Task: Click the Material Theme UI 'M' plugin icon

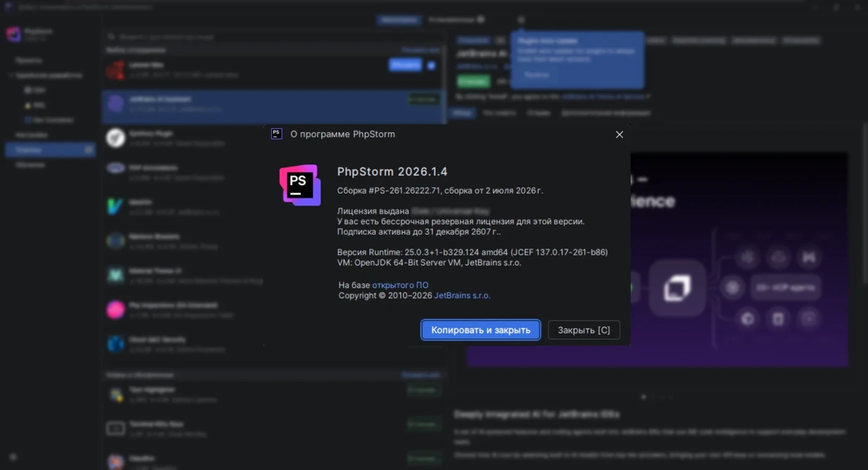Action: click(x=116, y=275)
